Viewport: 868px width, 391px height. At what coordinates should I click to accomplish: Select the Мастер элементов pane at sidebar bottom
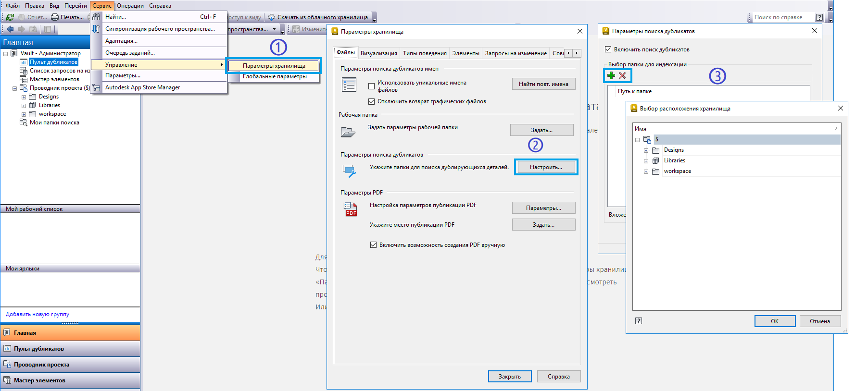[x=70, y=380]
